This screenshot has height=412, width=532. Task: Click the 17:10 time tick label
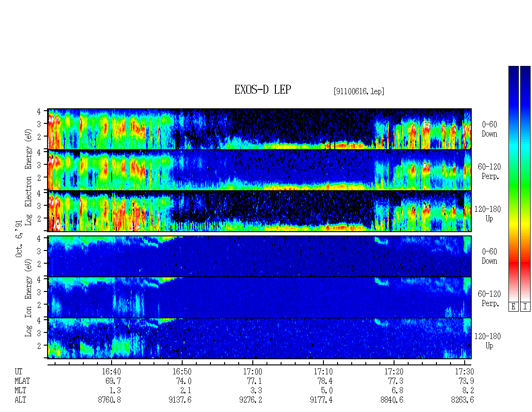tap(323, 372)
